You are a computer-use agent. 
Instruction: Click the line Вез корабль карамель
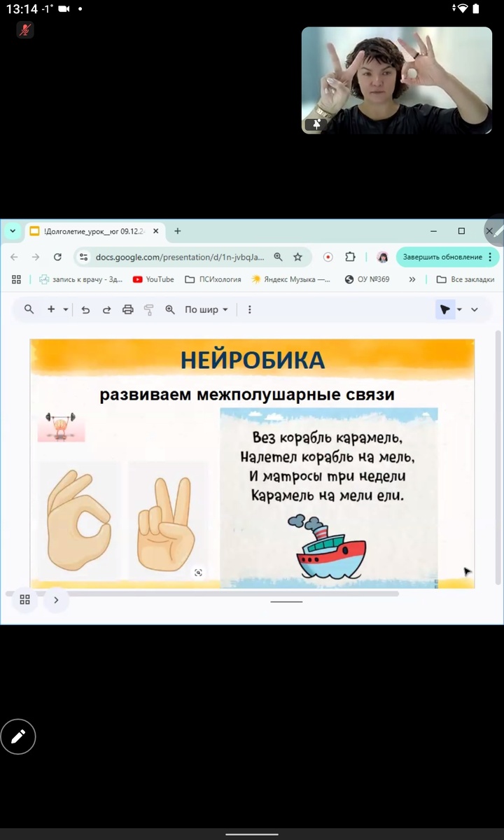coord(328,439)
